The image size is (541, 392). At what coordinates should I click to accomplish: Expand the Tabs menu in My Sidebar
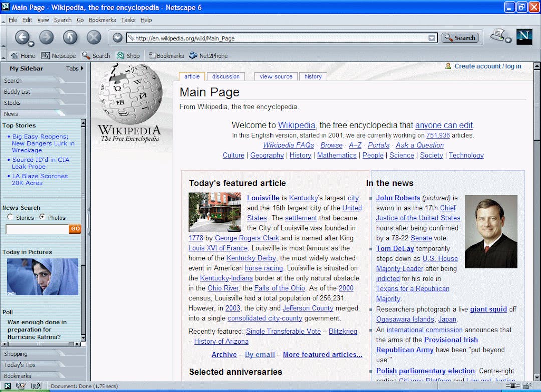coord(73,68)
